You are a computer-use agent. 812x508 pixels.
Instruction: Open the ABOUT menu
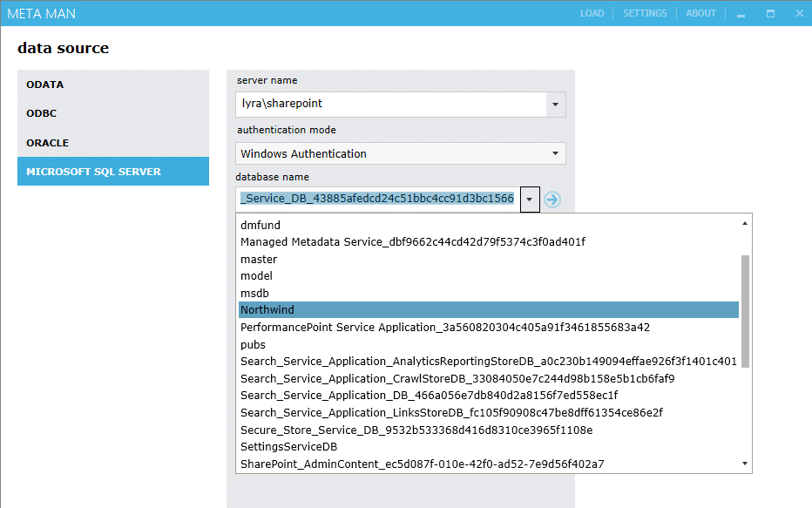[x=700, y=13]
